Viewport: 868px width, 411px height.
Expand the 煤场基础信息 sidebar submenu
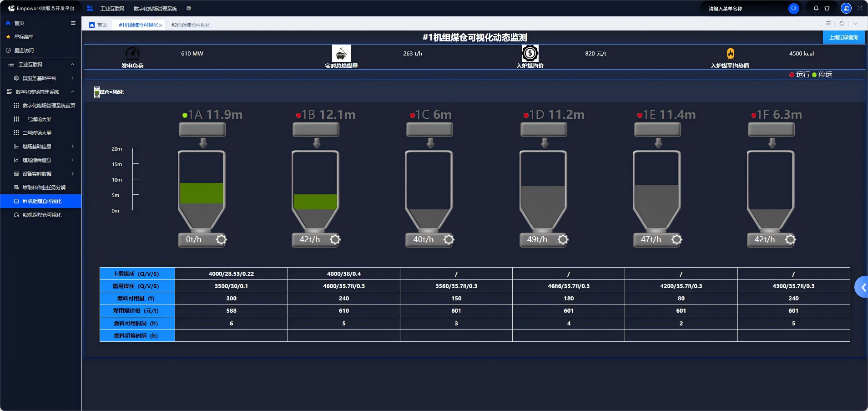72,147
